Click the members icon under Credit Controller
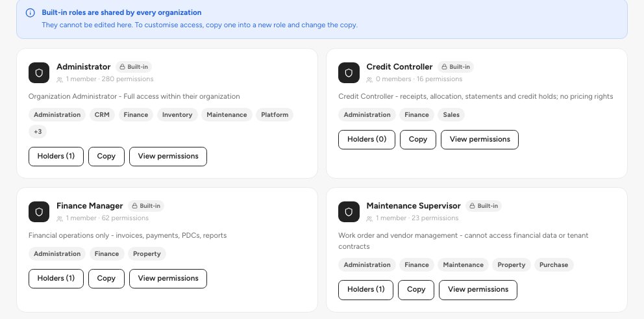Image resolution: width=644 pixels, height=319 pixels. (x=369, y=80)
